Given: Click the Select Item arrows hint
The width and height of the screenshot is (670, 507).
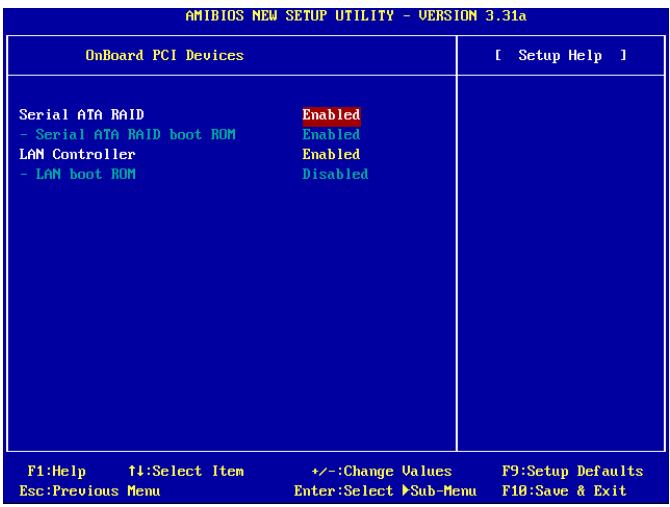Looking at the screenshot, I should [186, 471].
